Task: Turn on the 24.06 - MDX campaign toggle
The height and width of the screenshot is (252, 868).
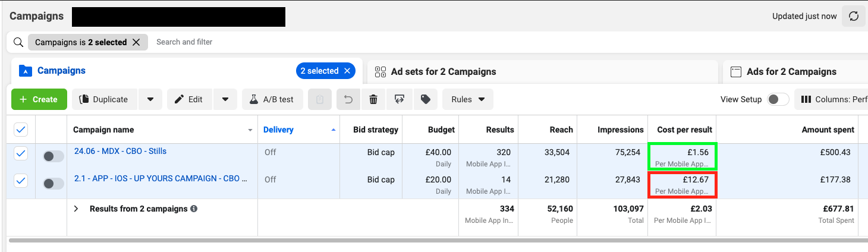Action: [54, 156]
